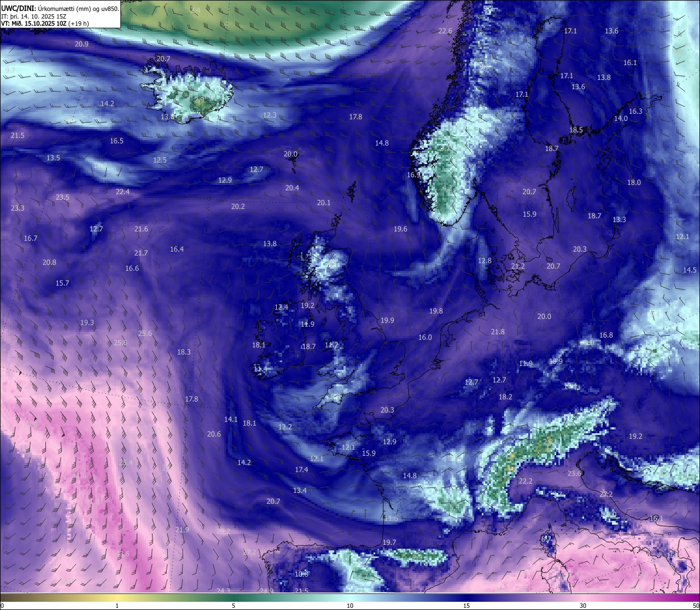Click the 16.6 value on the map
This screenshot has height=610, width=700.
[x=132, y=269]
